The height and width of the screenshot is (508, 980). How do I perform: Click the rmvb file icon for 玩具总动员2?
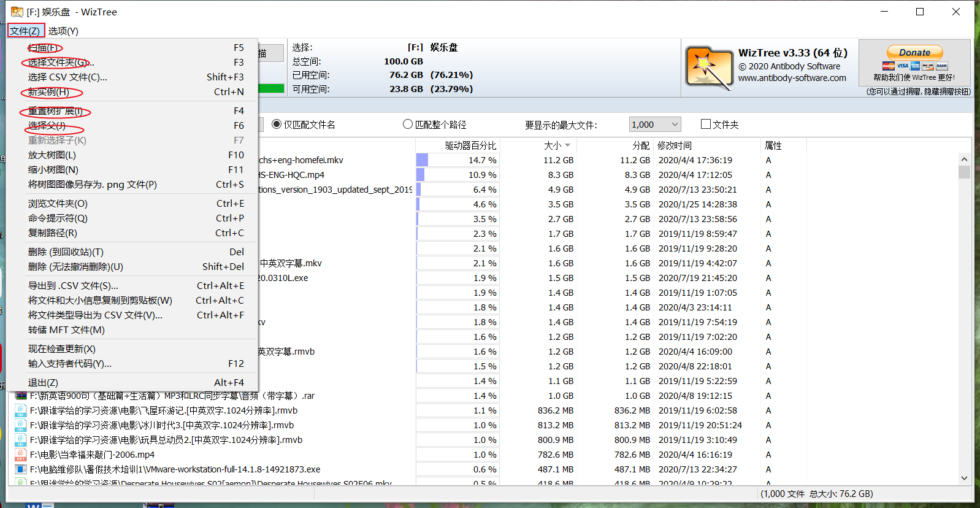click(21, 440)
